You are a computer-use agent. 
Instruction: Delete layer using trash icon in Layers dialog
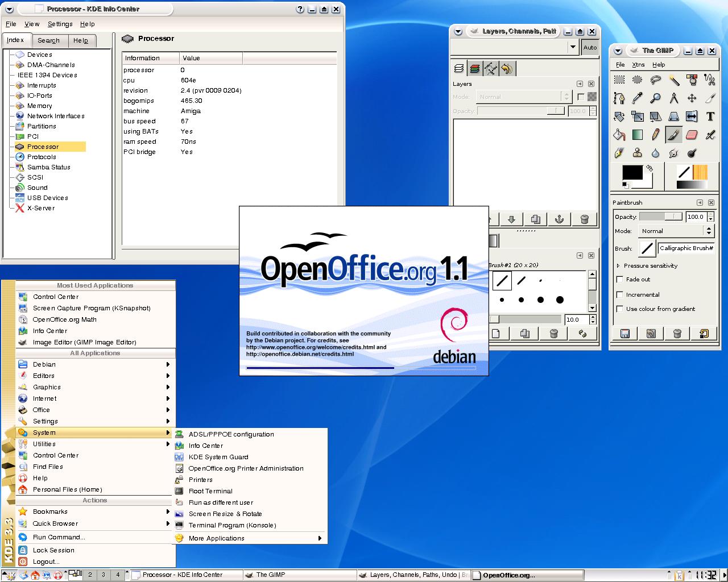pos(584,219)
